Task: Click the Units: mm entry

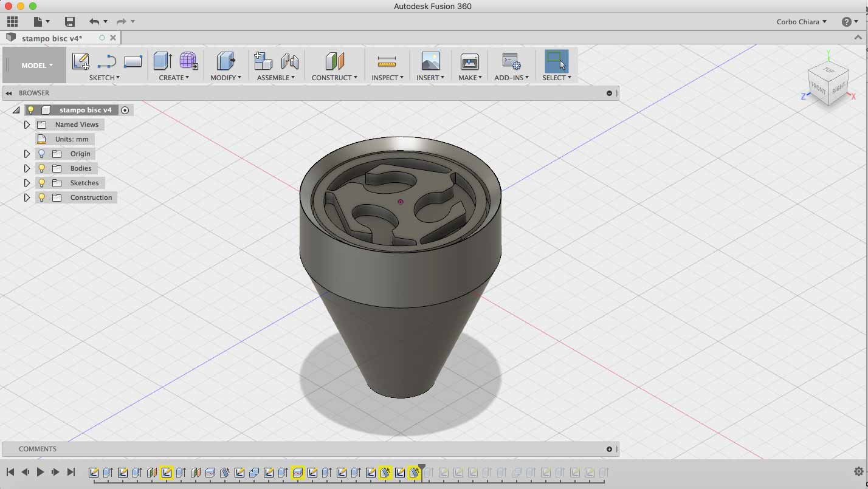Action: tap(65, 139)
